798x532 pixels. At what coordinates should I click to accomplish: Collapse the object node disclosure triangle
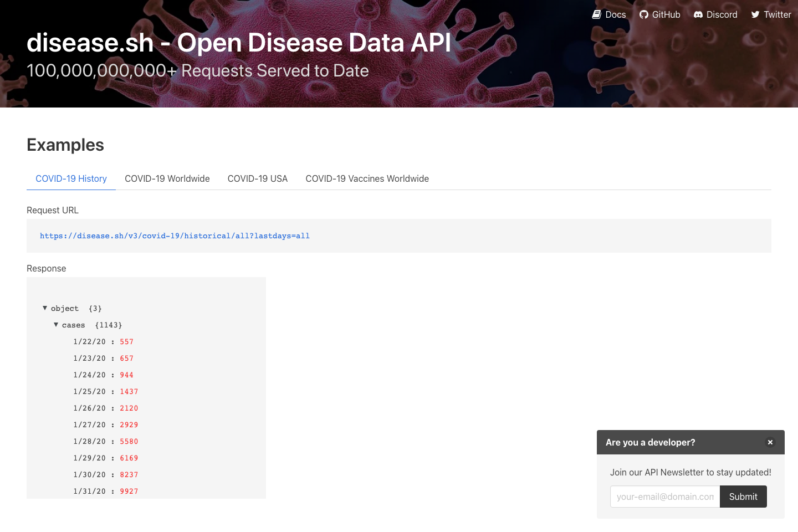[45, 308]
